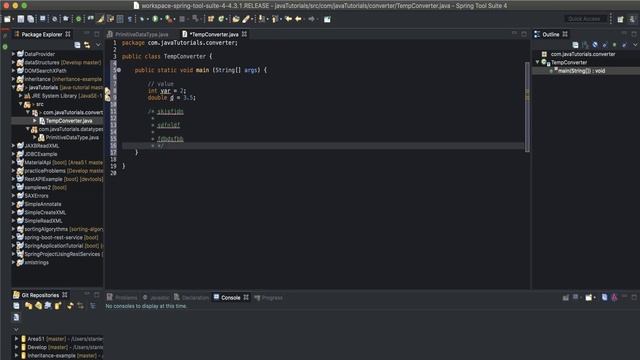Select main(String[]) method in Outline
Screen dimensions: 640x360
point(581,71)
